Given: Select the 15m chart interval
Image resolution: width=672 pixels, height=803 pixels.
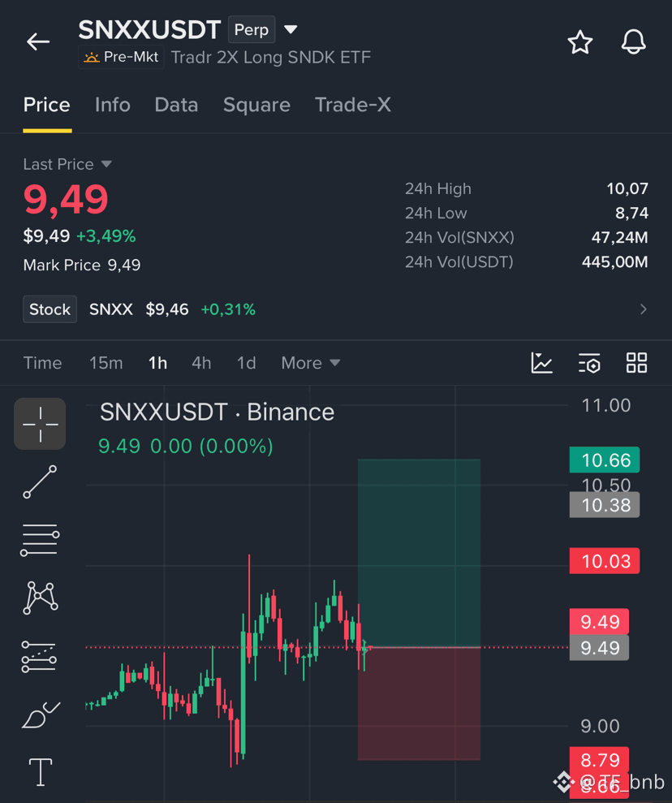Looking at the screenshot, I should tap(106, 363).
